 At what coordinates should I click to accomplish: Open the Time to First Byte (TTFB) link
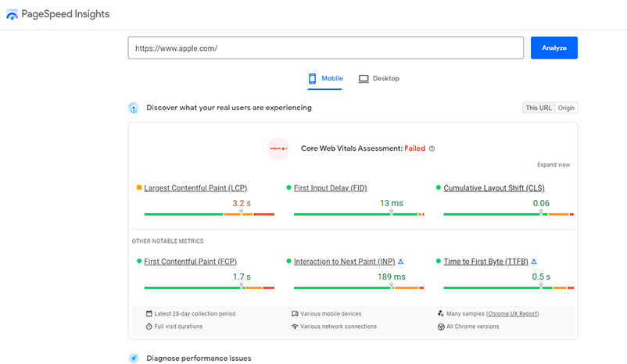pos(485,262)
